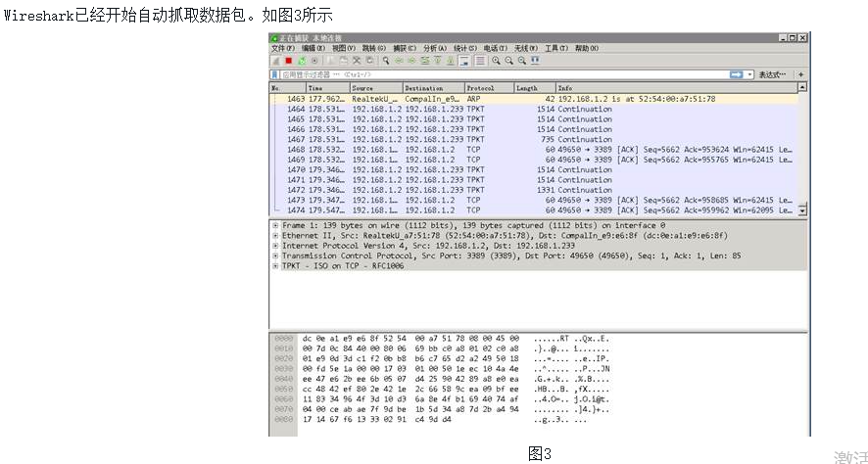The height and width of the screenshot is (464, 868).
Task: Click packet list scrollbar up arrow
Action: [802, 87]
